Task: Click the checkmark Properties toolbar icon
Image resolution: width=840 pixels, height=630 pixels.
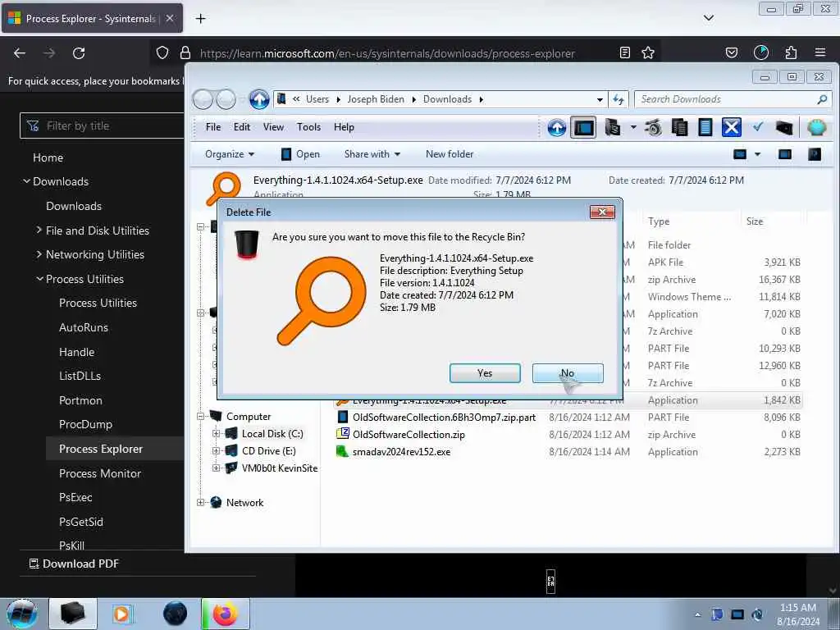Action: pyautogui.click(x=757, y=127)
